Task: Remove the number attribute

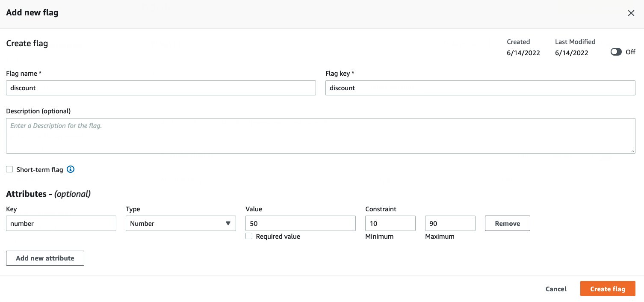Action: tap(507, 223)
